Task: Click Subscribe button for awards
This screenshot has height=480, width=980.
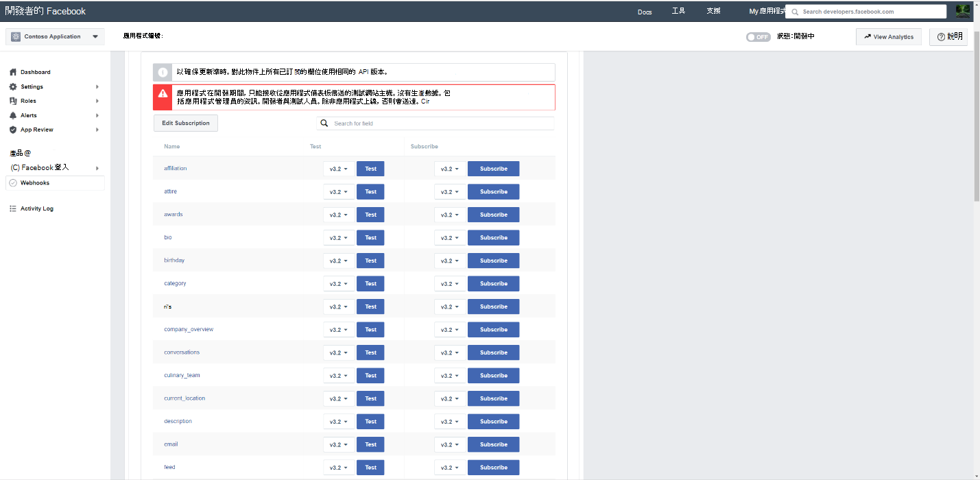Action: pyautogui.click(x=493, y=215)
